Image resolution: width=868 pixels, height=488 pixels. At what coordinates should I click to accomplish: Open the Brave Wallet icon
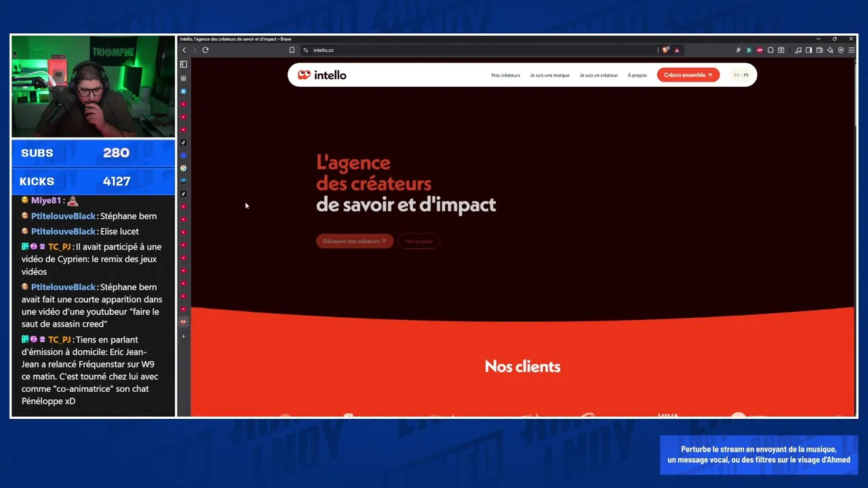819,50
